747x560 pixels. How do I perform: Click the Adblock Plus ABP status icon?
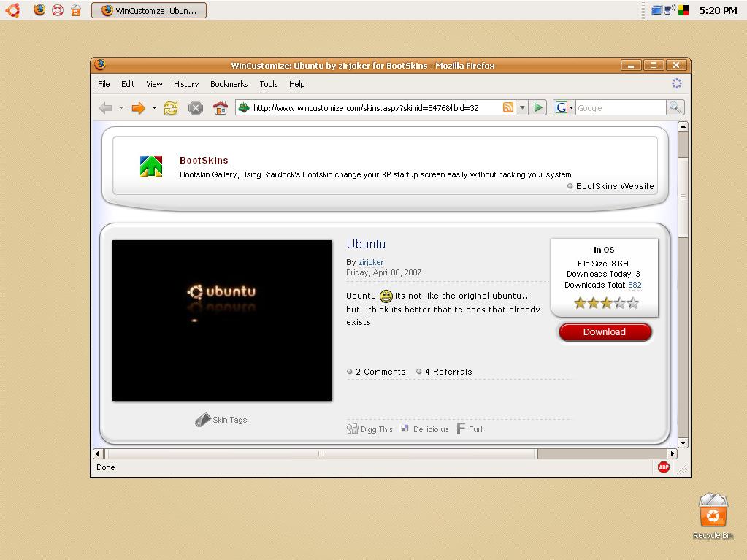tap(664, 467)
